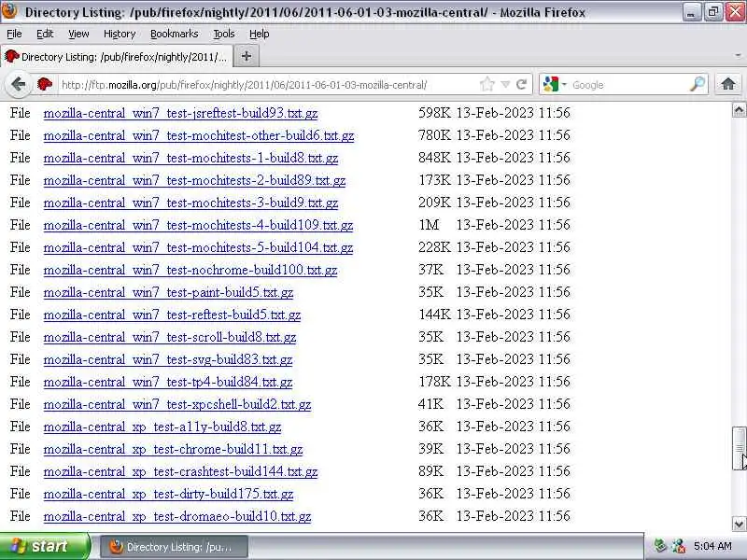The image size is (747, 560).
Task: Go to the Home page icon
Action: pyautogui.click(x=728, y=84)
